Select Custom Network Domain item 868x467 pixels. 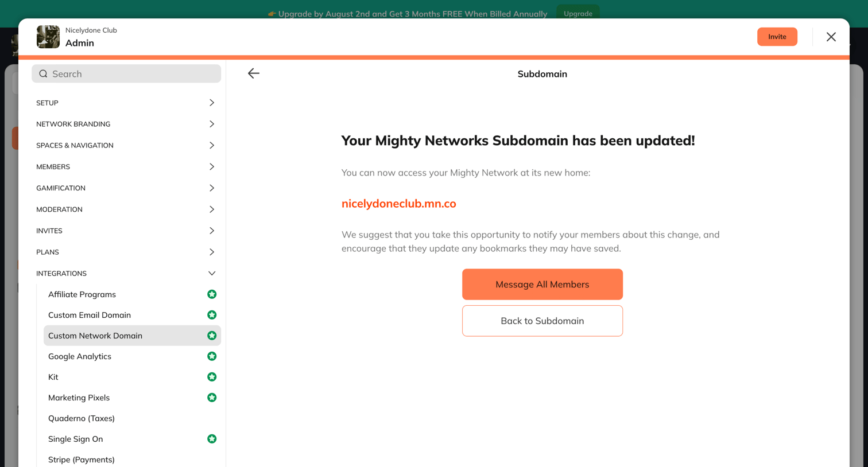(132, 336)
